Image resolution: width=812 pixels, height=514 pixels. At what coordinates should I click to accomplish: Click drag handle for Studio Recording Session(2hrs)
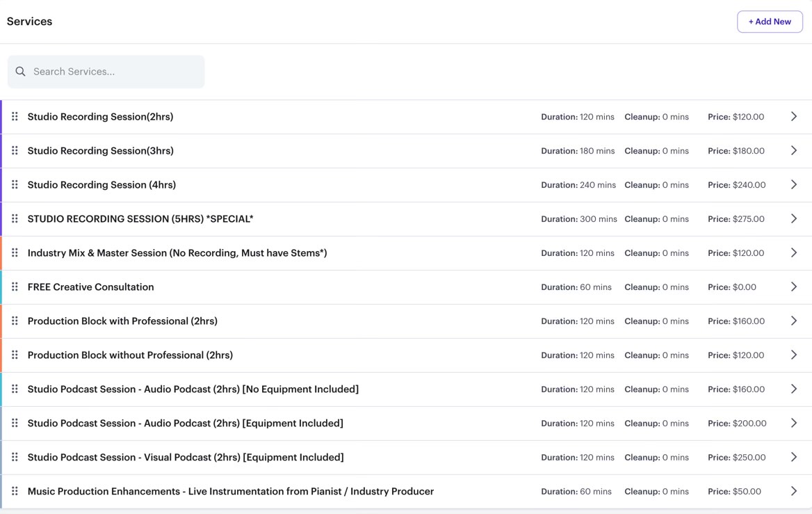[x=15, y=117]
